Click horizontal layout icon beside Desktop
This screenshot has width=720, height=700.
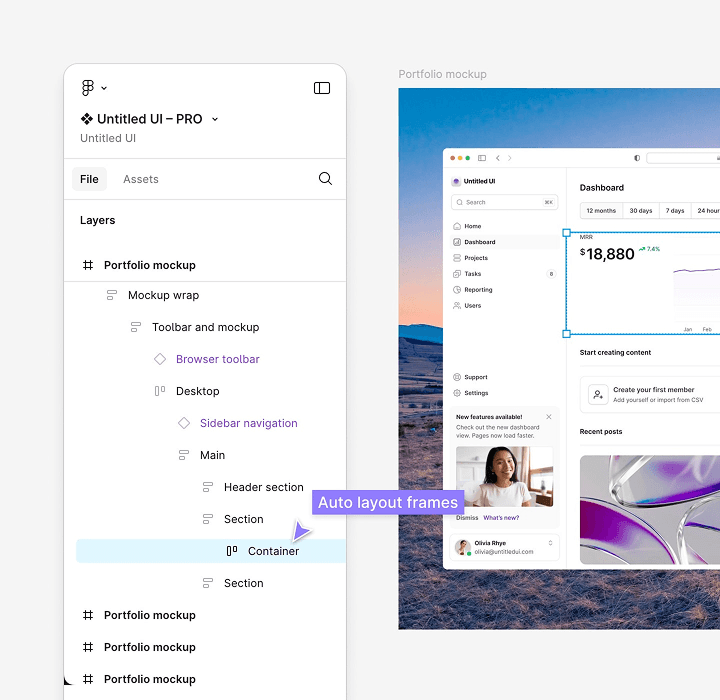click(x=159, y=391)
